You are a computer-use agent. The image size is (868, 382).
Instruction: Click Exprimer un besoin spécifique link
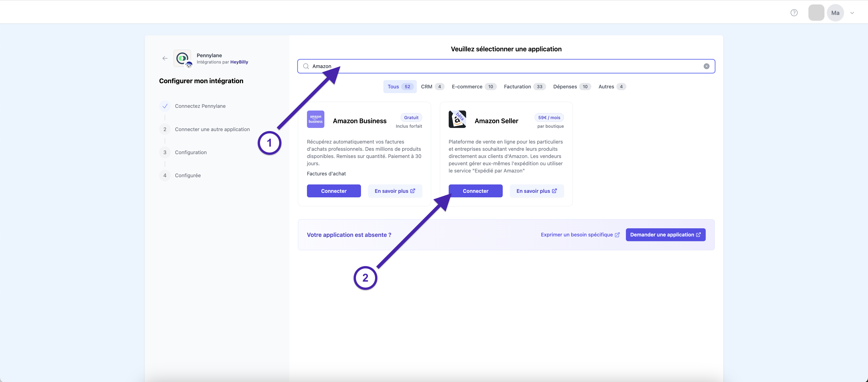pyautogui.click(x=580, y=235)
